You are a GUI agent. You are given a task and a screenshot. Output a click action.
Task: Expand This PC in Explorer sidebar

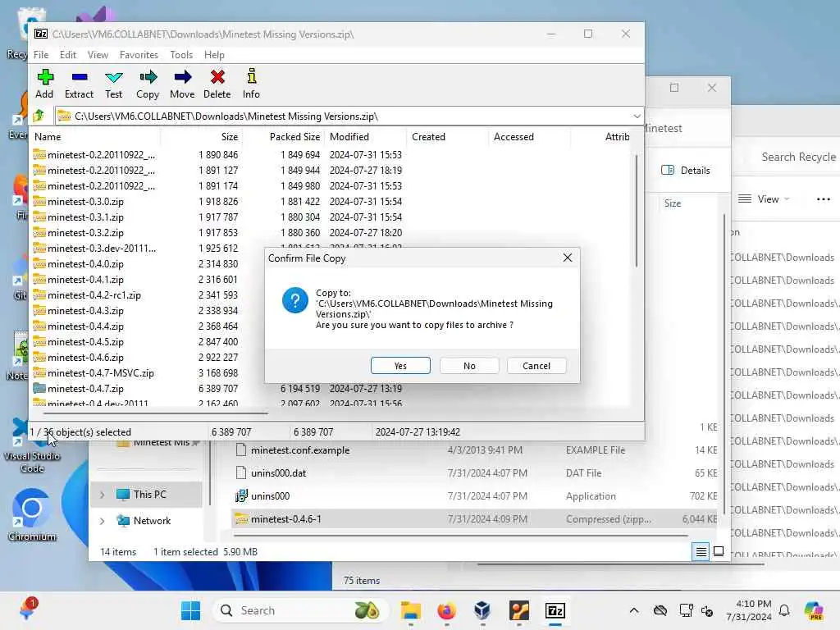click(x=103, y=495)
